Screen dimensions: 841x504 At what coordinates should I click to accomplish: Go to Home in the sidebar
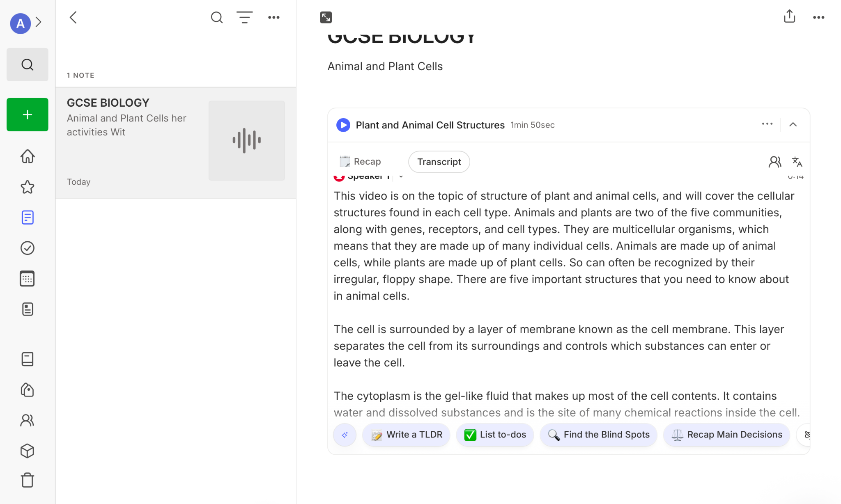click(x=28, y=156)
